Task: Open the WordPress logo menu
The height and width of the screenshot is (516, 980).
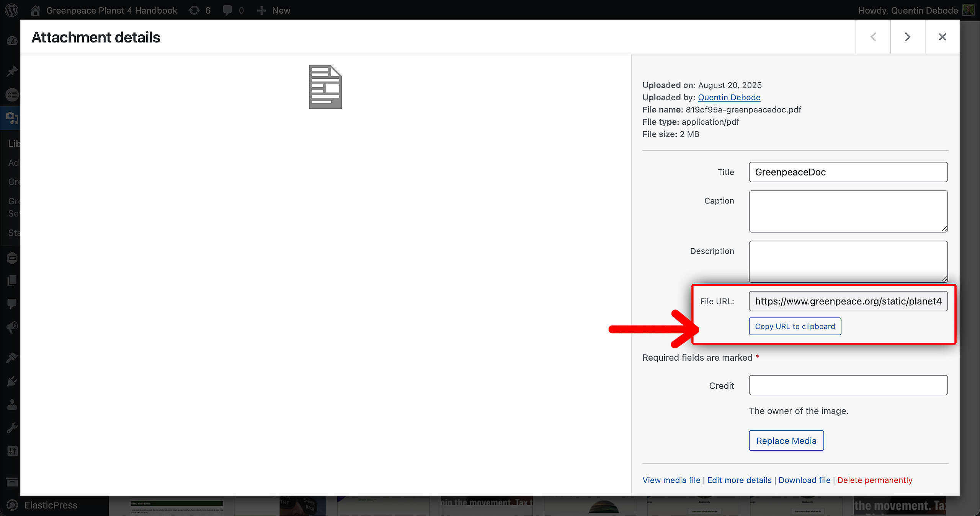Action: 12,10
